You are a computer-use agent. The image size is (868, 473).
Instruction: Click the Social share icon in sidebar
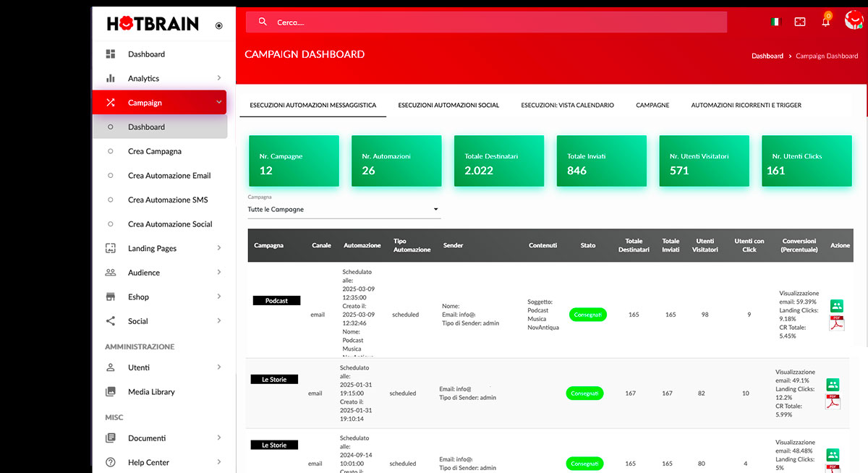pos(111,321)
